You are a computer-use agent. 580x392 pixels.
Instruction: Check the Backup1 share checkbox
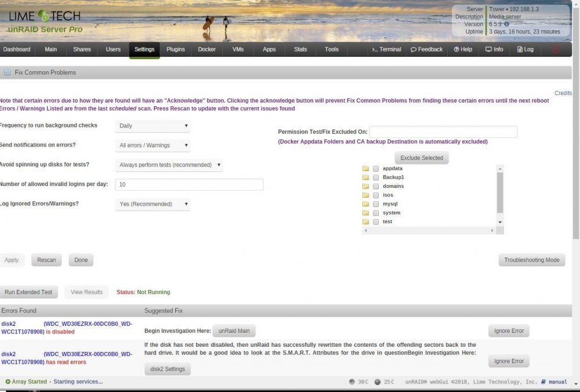point(376,177)
